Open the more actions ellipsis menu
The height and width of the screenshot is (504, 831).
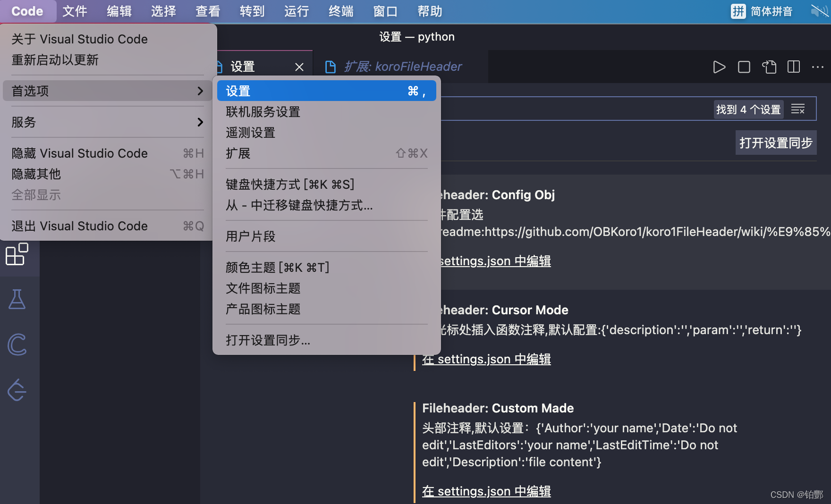[818, 67]
